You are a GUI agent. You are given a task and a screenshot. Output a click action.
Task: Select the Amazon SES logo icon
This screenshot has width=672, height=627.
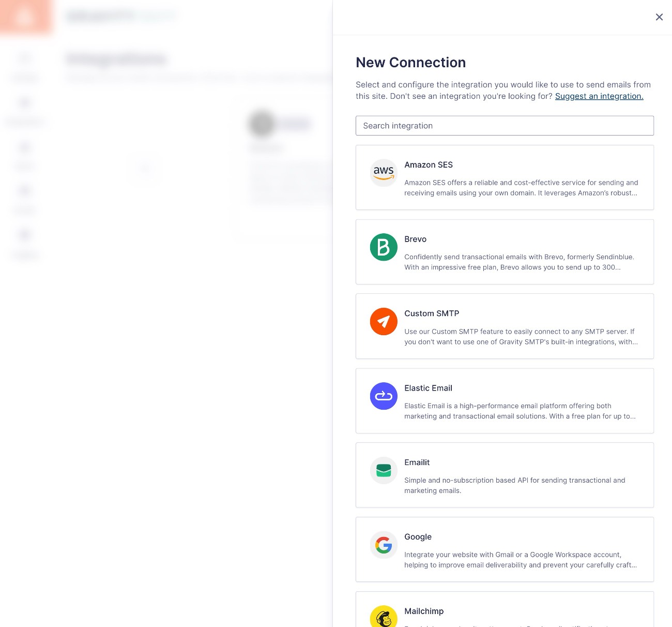[383, 173]
